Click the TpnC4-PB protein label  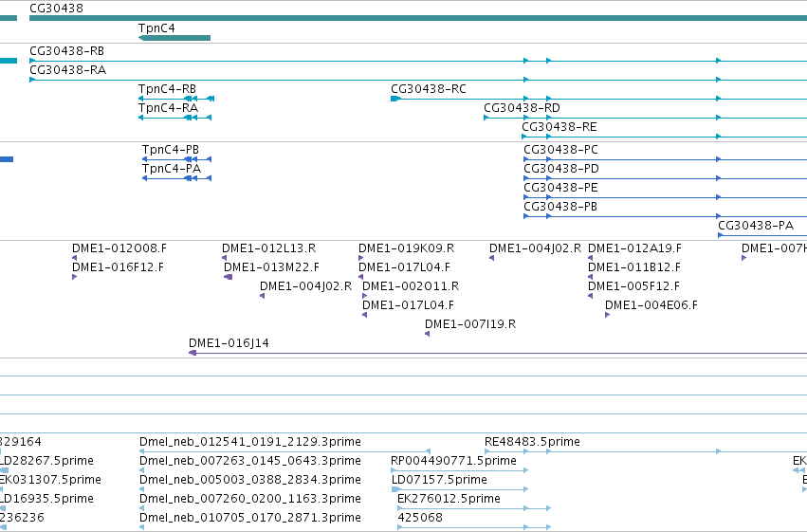click(x=171, y=150)
